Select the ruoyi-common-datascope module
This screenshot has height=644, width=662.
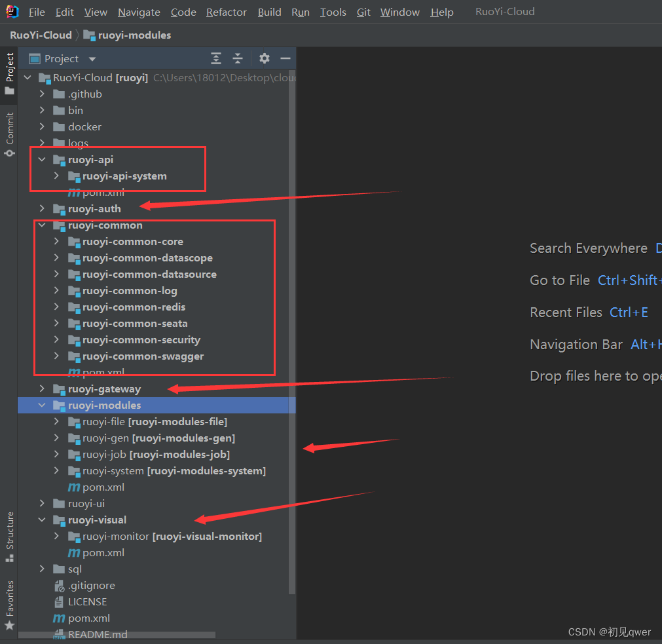coord(147,258)
